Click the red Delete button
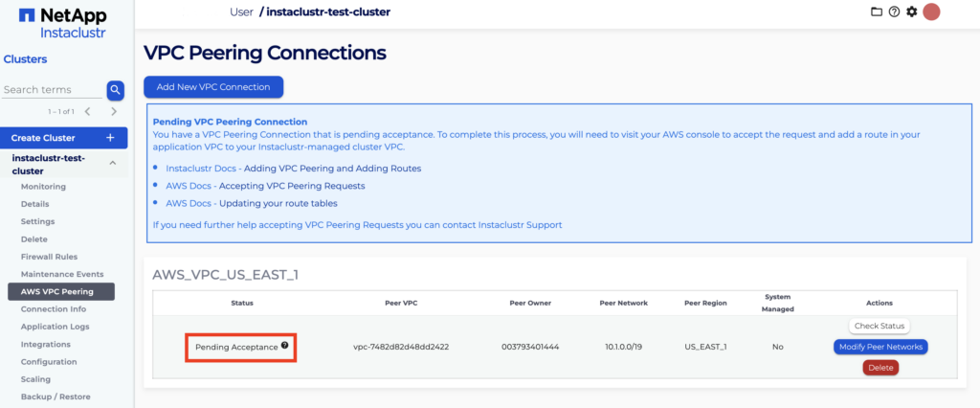 point(880,368)
